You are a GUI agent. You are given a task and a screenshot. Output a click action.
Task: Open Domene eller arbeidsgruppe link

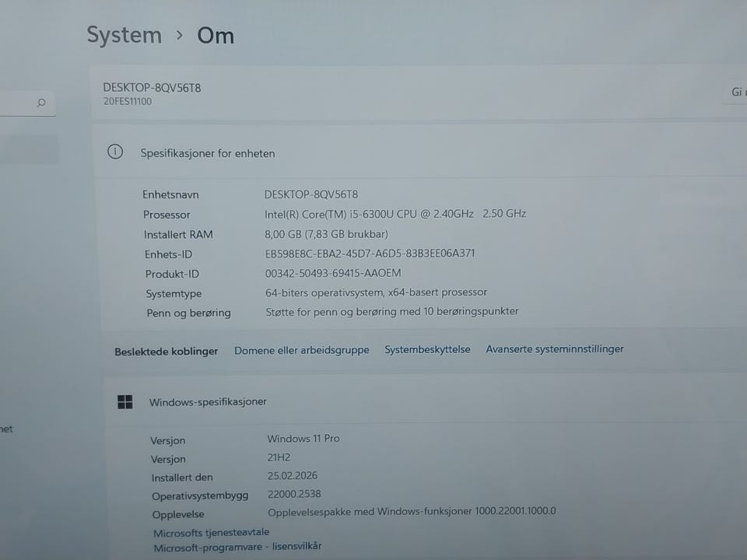coord(302,351)
